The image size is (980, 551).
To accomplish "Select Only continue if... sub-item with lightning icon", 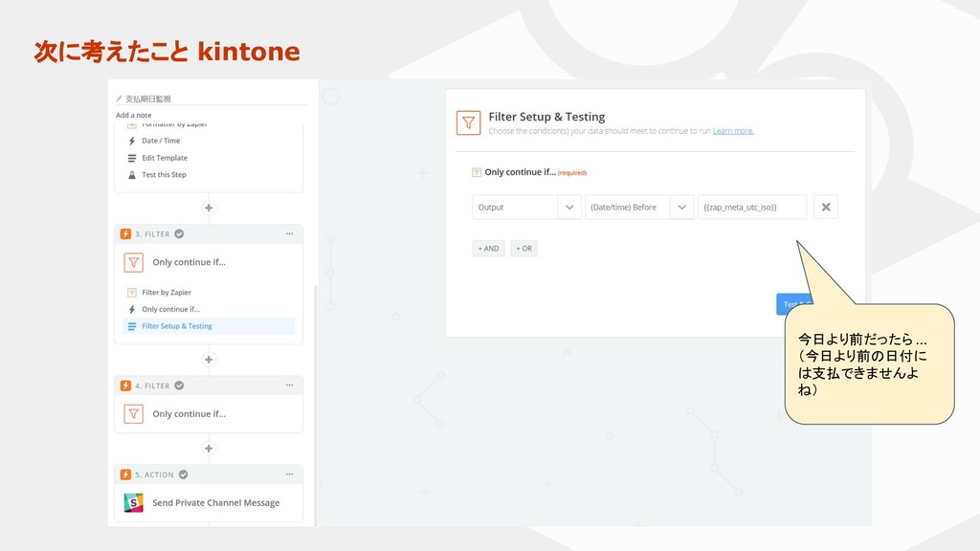I will coord(170,309).
